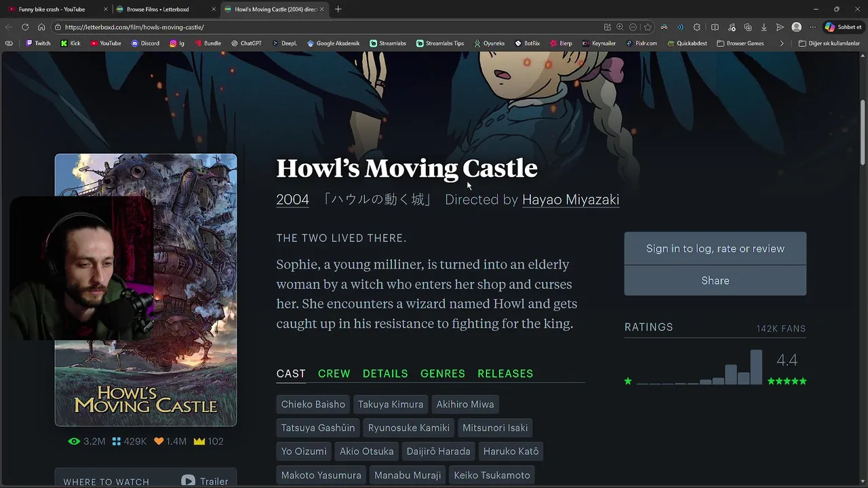
Task: Open cast member Keiko Tsukamoto
Action: [x=492, y=475]
